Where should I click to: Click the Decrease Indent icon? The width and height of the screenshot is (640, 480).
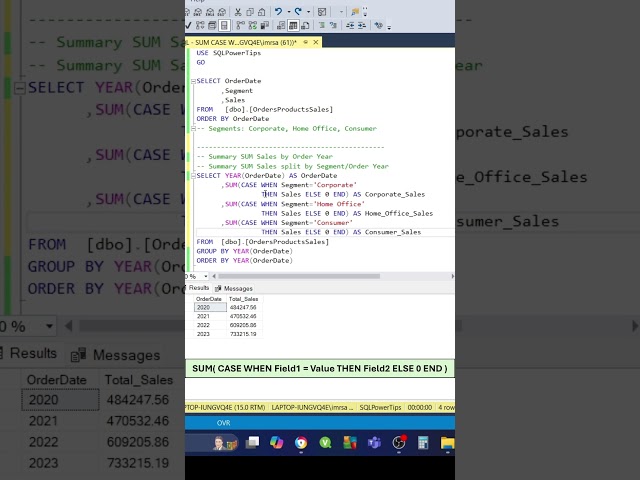click(x=350, y=25)
